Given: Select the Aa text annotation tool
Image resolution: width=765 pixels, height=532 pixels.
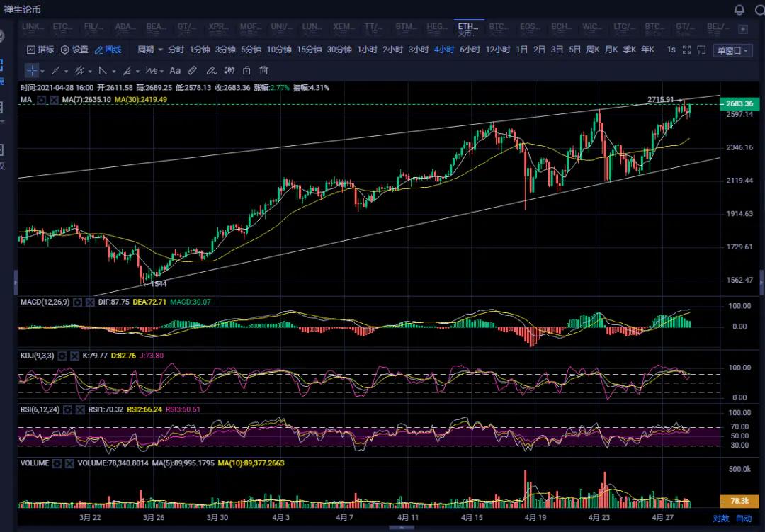Looking at the screenshot, I should coord(175,70).
